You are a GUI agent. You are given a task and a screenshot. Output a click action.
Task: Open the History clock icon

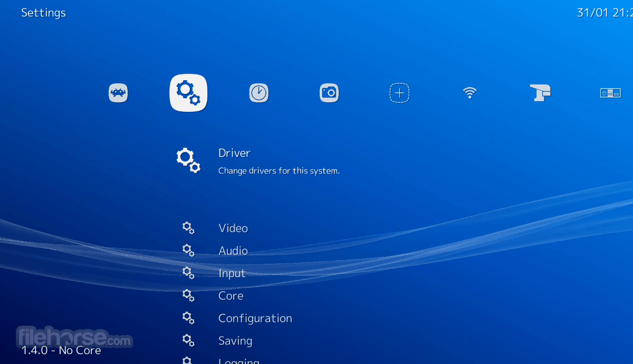[258, 93]
